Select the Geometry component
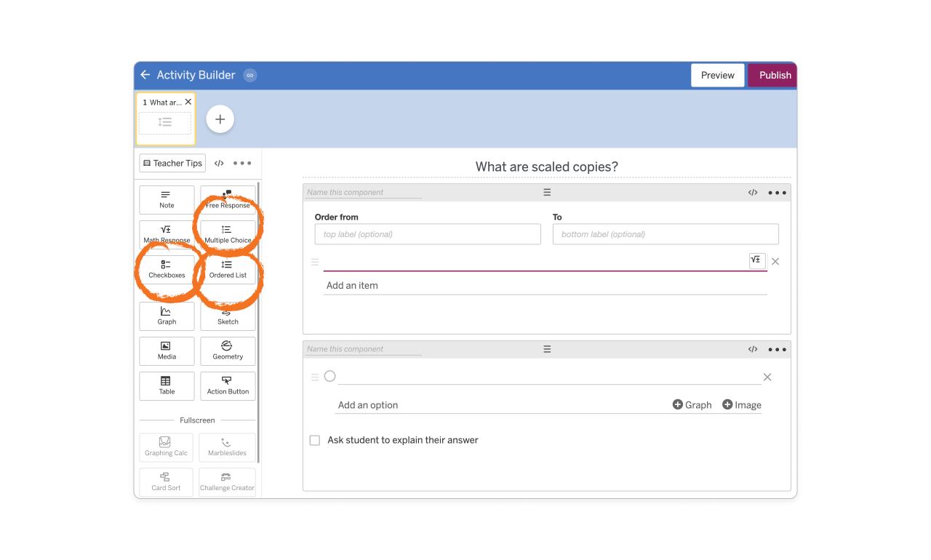The image size is (931, 560). tap(228, 351)
